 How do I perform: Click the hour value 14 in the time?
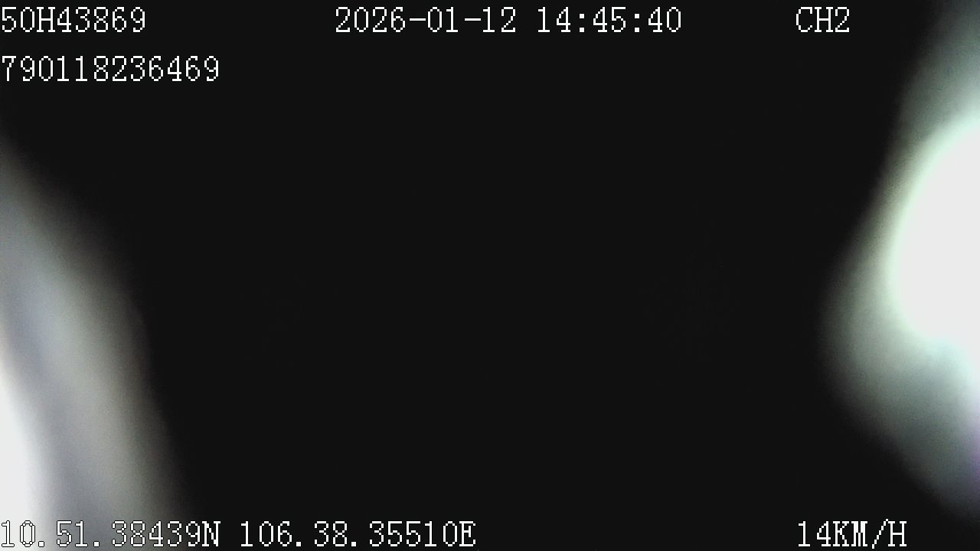click(x=554, y=20)
